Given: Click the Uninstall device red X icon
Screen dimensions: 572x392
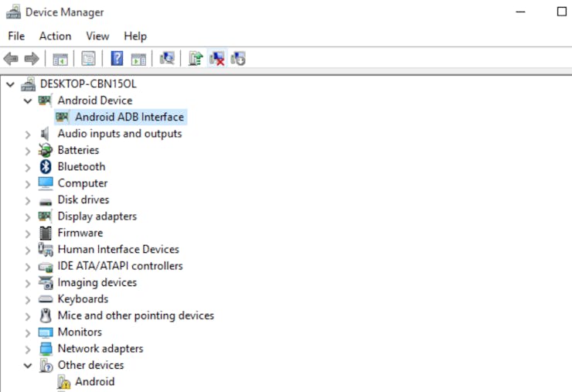Looking at the screenshot, I should tap(217, 59).
